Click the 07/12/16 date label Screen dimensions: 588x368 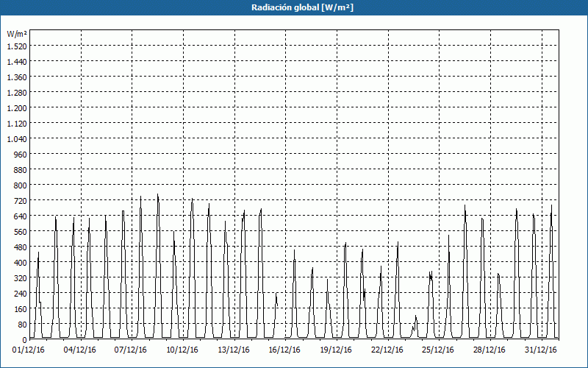pyautogui.click(x=131, y=350)
